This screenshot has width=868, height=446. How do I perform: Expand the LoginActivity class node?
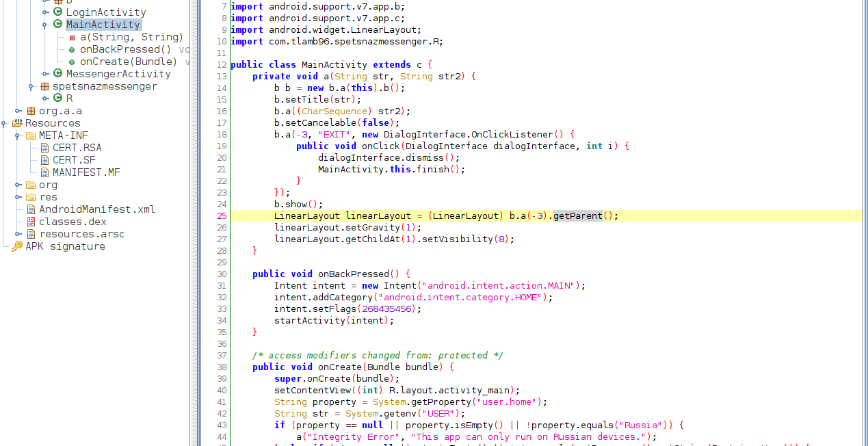[x=46, y=12]
